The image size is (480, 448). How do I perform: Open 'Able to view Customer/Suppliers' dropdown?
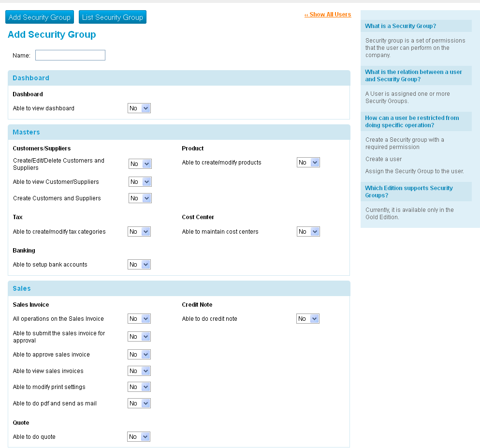tap(140, 182)
